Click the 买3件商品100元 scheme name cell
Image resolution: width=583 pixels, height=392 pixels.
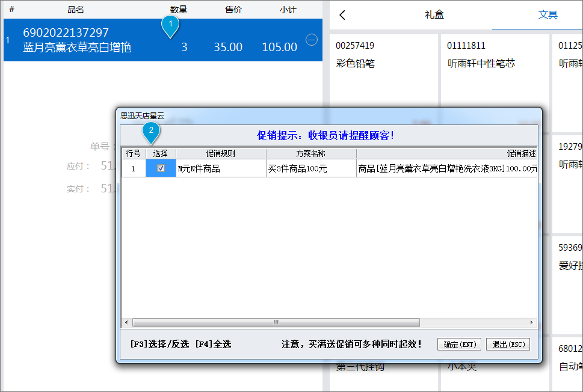(x=311, y=169)
